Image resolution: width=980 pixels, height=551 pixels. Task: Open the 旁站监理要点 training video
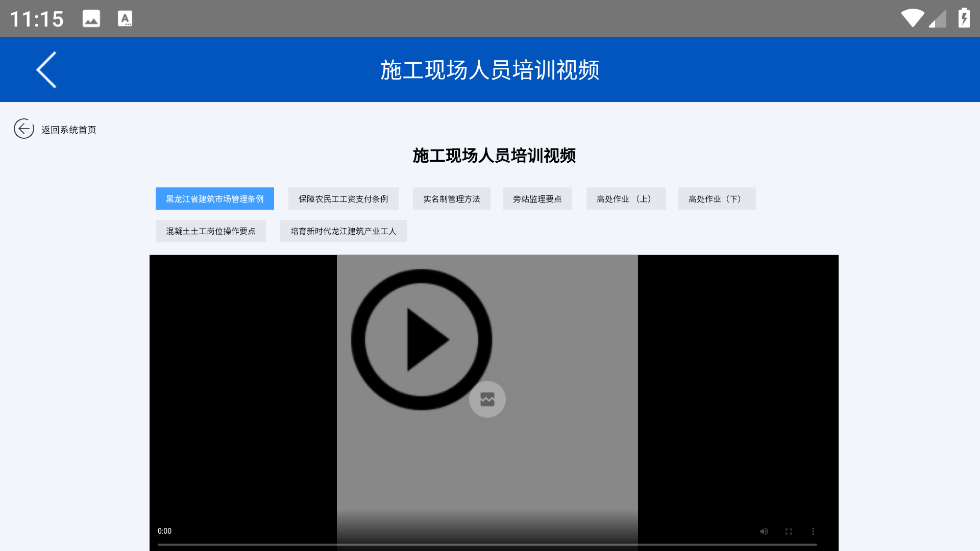(x=537, y=198)
